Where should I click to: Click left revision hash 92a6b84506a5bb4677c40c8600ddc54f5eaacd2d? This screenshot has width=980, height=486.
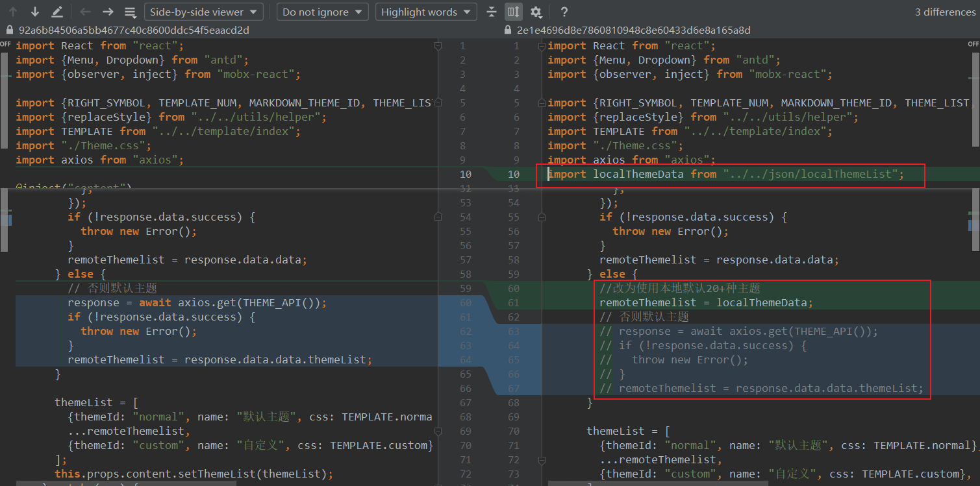pyautogui.click(x=134, y=30)
